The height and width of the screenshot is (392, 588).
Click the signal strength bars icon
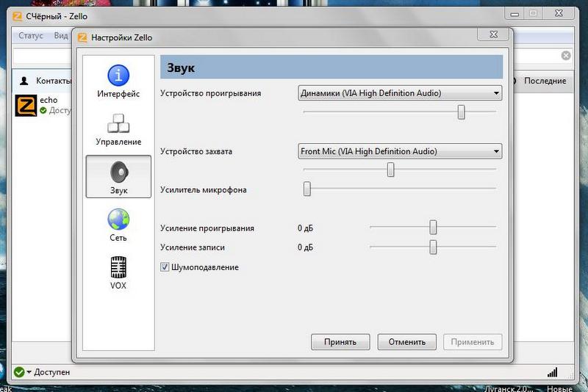553,372
